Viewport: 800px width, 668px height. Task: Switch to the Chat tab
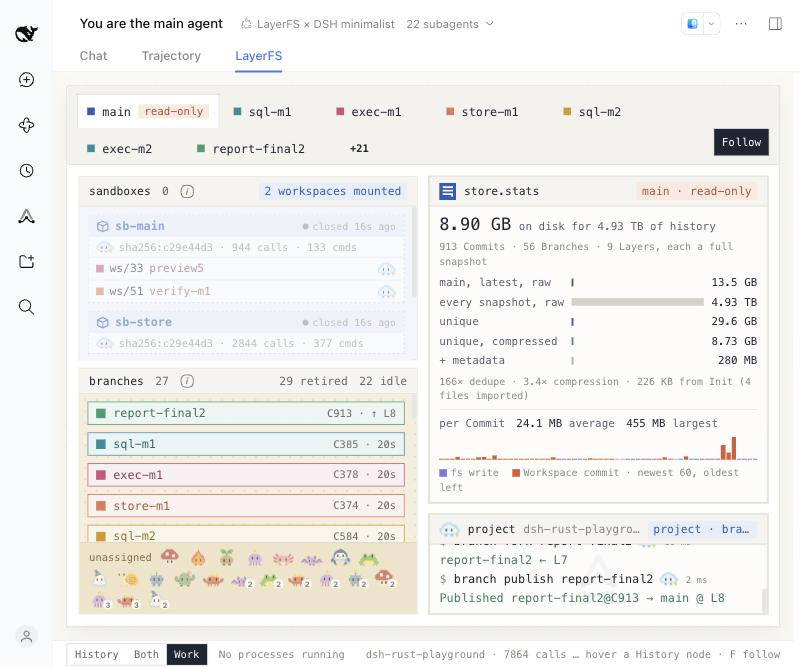93,56
